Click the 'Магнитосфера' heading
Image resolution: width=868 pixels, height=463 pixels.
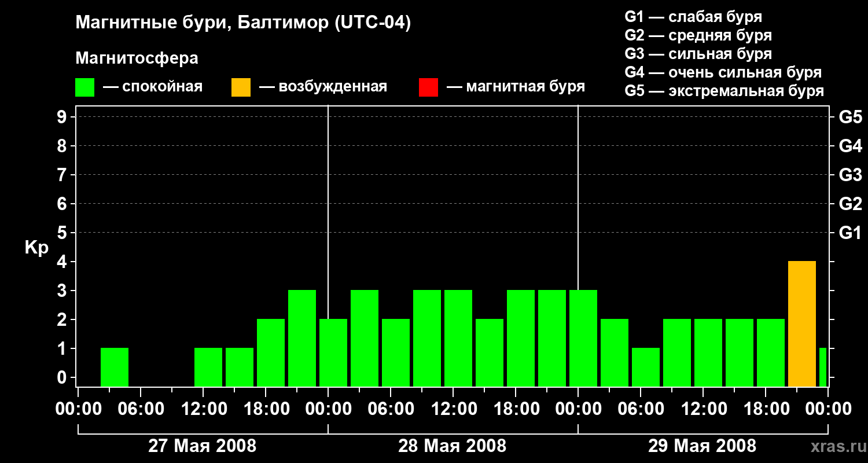click(x=137, y=58)
